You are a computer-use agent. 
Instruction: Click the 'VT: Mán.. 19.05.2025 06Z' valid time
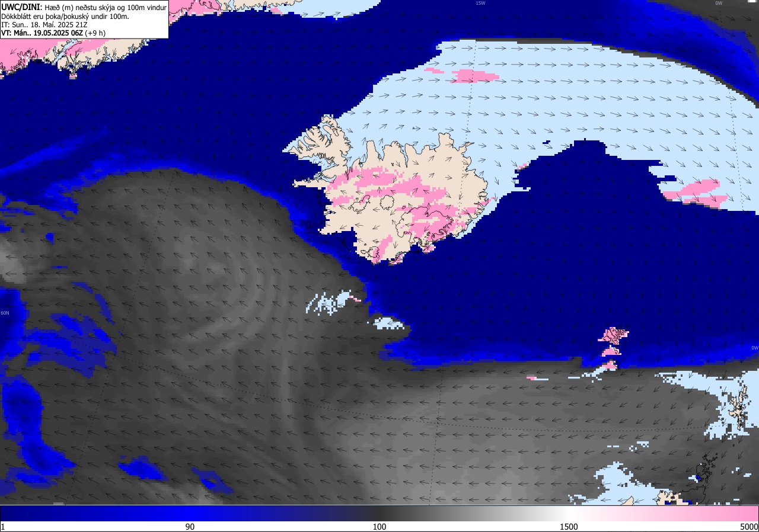42,33
